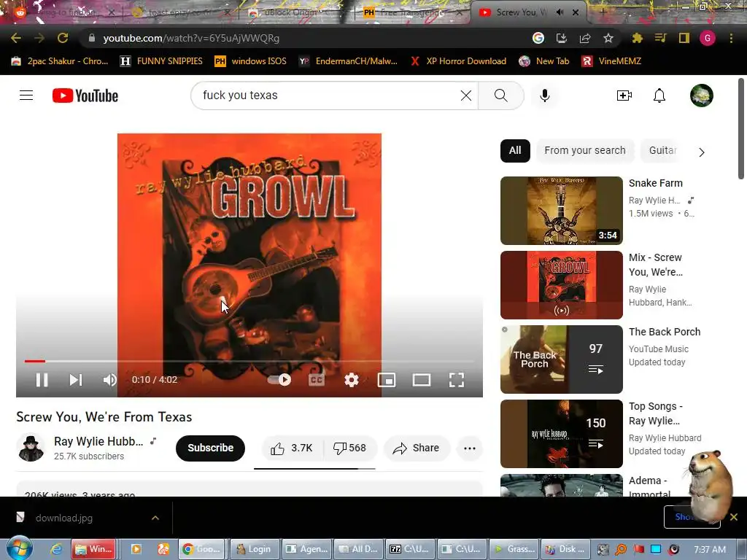This screenshot has width=747, height=560.
Task: Activate the miniplayer
Action: point(387,379)
